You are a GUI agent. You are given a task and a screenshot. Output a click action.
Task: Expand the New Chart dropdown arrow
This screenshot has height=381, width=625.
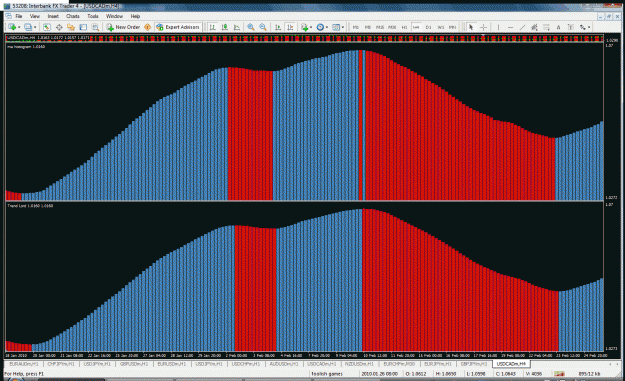click(19, 27)
